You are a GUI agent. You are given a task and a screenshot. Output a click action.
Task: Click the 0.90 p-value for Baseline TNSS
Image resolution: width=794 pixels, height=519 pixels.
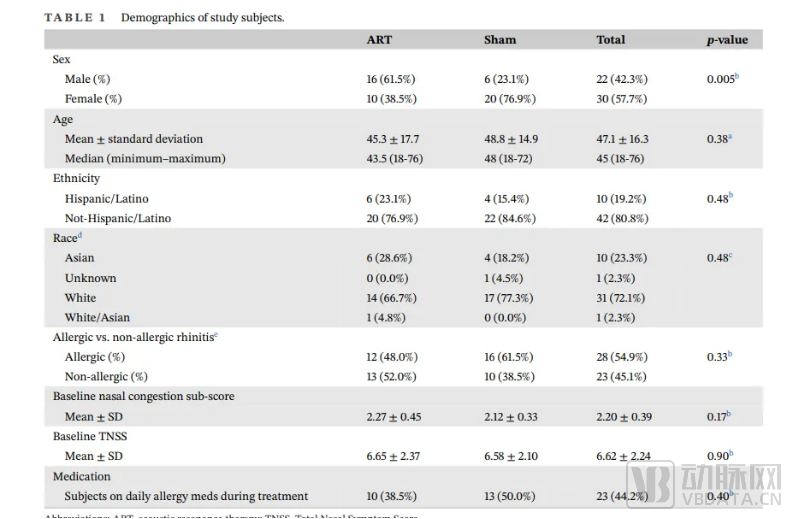tap(718, 456)
